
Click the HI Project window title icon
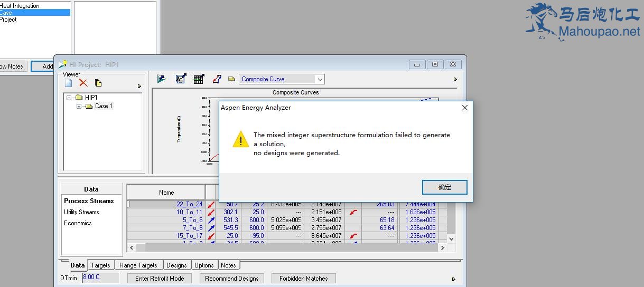coord(63,64)
